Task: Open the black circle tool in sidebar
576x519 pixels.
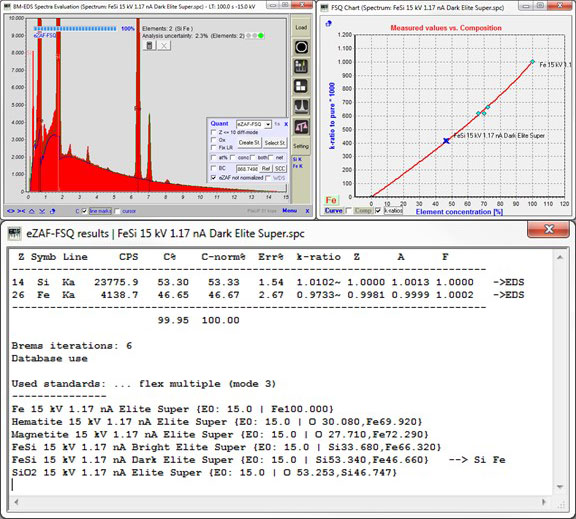Action: pos(301,47)
